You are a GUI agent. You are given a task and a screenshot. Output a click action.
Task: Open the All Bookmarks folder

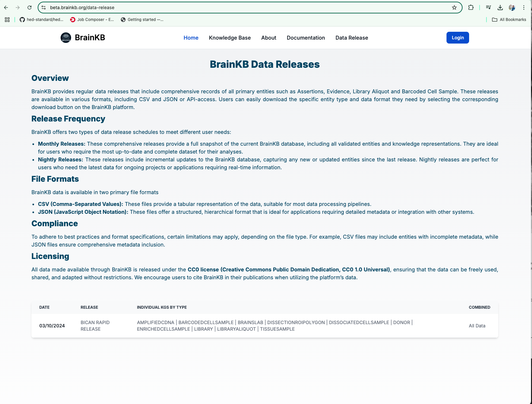[x=509, y=20]
